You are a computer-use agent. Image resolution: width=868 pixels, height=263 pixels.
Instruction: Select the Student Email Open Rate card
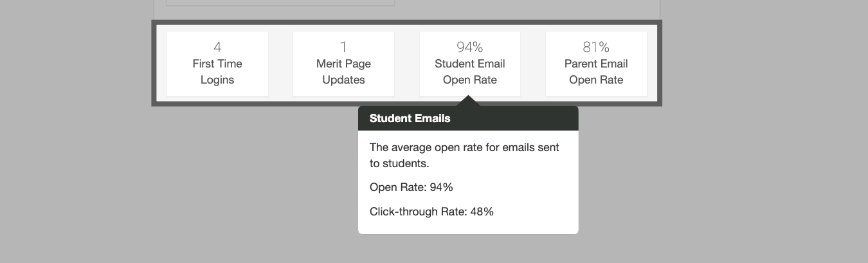(x=470, y=64)
